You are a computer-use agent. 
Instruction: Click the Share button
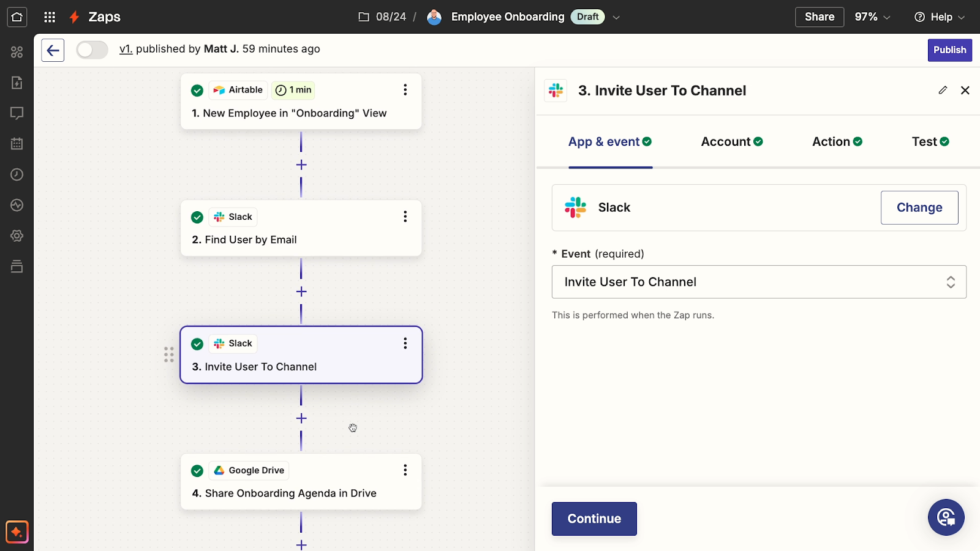click(x=820, y=17)
